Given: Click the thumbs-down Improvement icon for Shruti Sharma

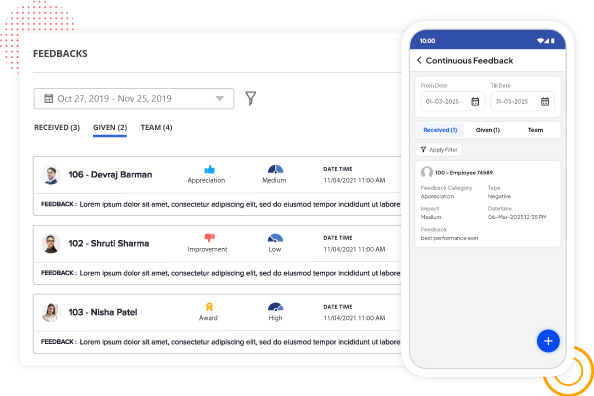Looking at the screenshot, I should (209, 238).
